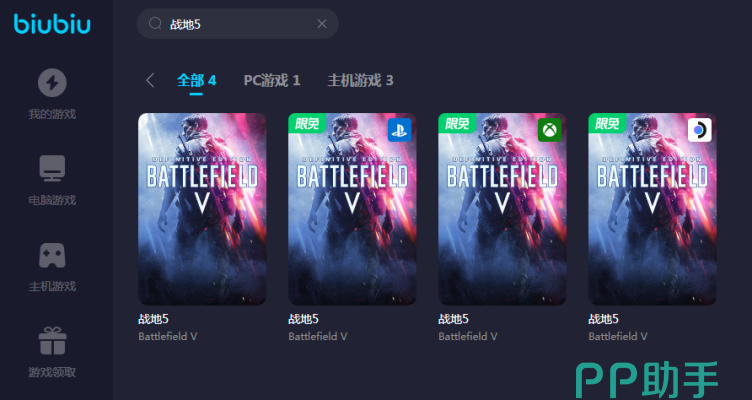Click the Xbox platform icon
The width and height of the screenshot is (752, 400).
click(550, 130)
